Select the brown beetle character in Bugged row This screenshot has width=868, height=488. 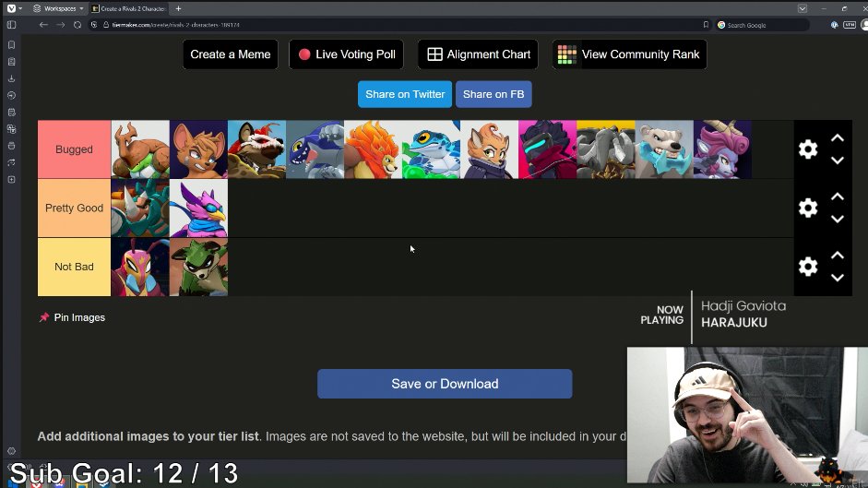pos(140,149)
